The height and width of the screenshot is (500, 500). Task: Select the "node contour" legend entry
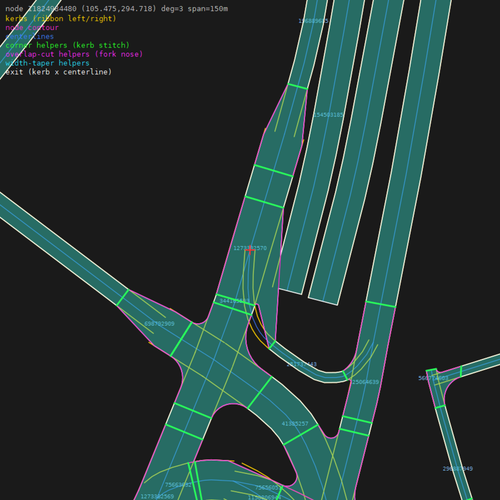[x=32, y=27]
